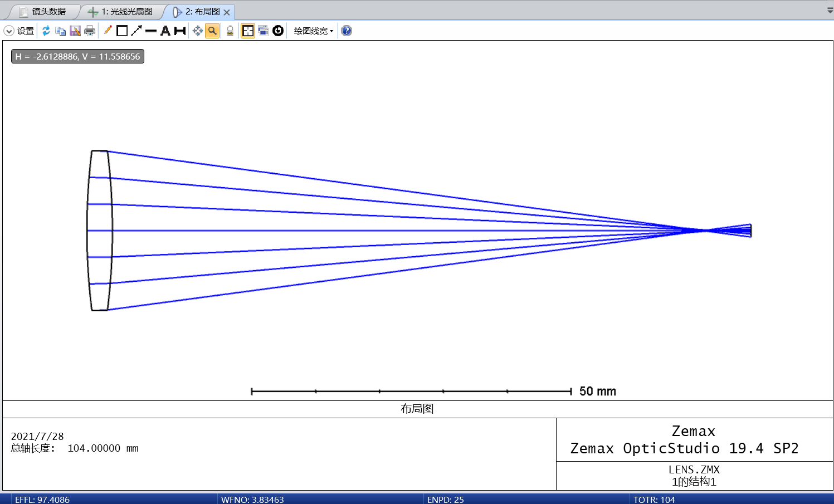Click TOTR: 104 in status bar
The image size is (834, 504).
pyautogui.click(x=654, y=500)
